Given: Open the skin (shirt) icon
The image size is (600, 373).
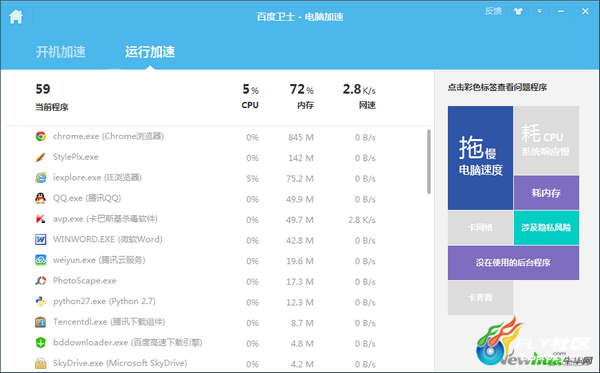Looking at the screenshot, I should coord(518,11).
